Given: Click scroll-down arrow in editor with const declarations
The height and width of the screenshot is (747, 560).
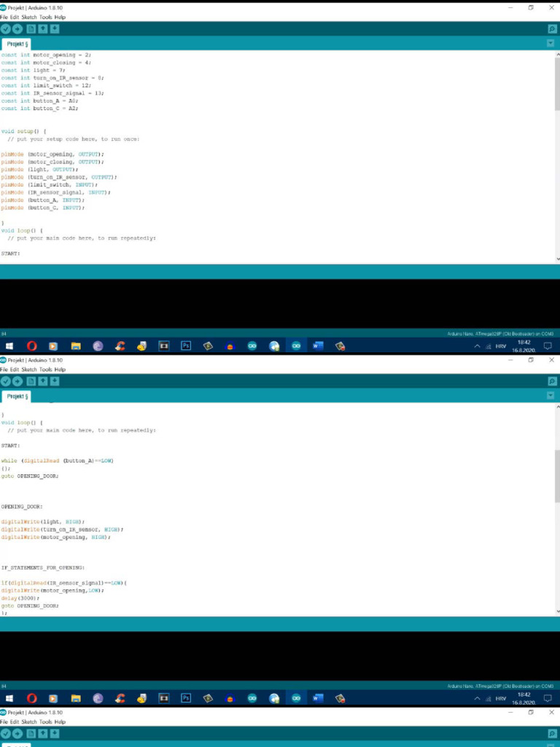Looking at the screenshot, I should point(558,259).
